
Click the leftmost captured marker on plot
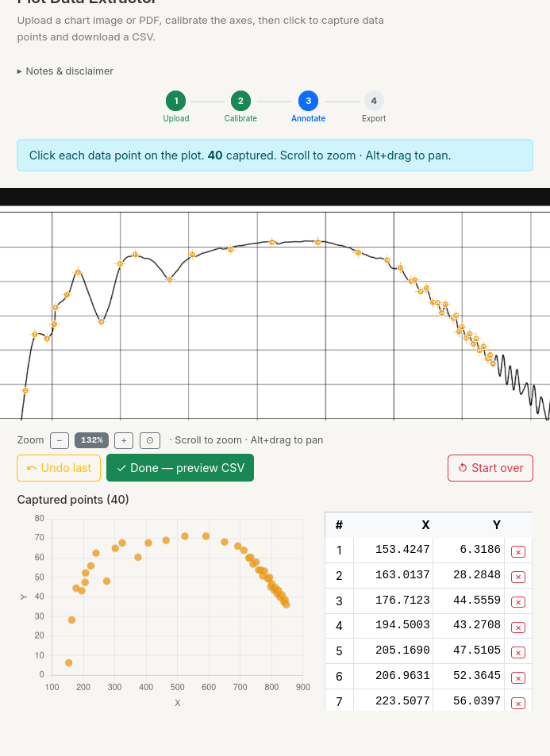point(25,390)
